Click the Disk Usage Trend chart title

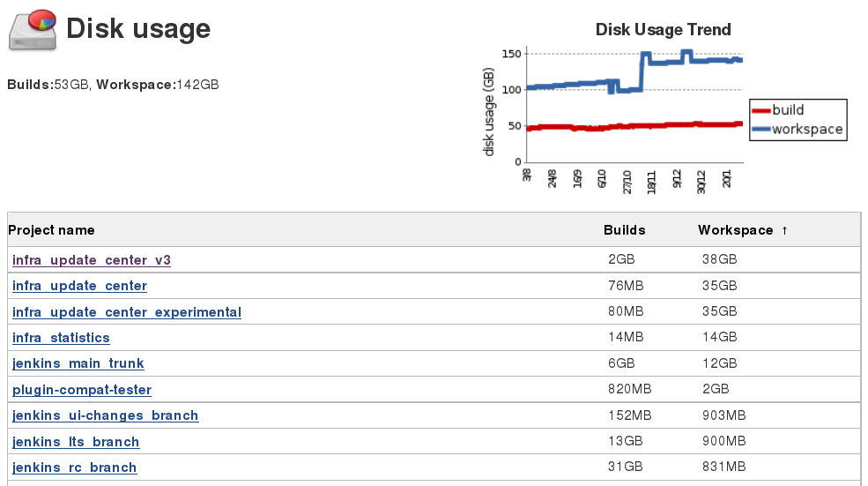click(663, 30)
